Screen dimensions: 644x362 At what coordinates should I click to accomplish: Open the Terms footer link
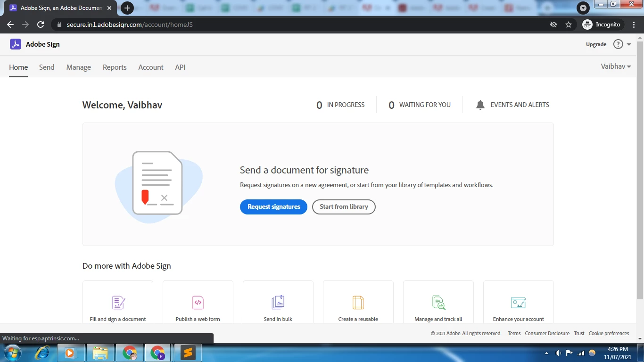(x=514, y=333)
